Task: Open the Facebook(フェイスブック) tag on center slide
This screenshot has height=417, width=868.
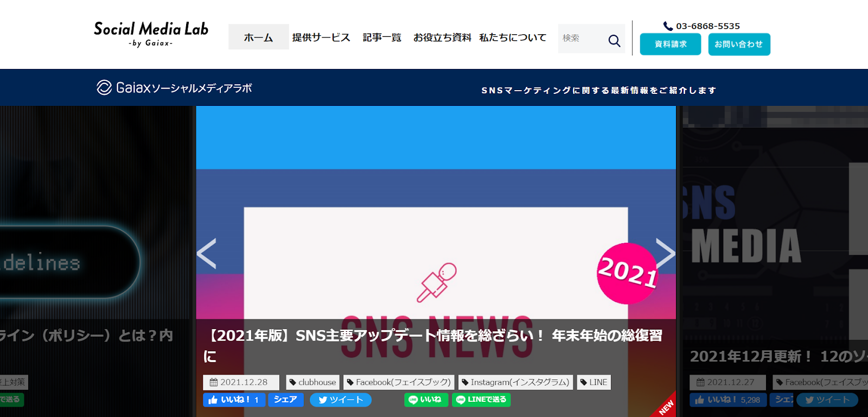Action: point(399,382)
